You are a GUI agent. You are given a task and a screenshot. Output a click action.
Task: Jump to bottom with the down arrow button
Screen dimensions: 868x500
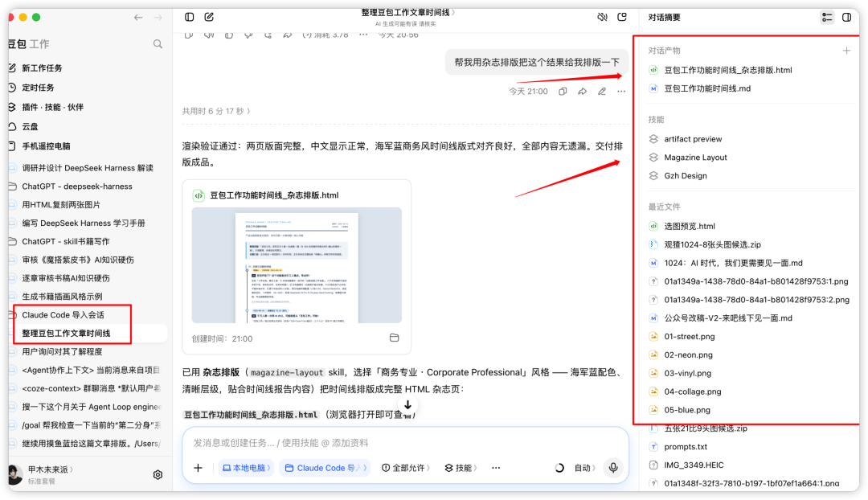pyautogui.click(x=407, y=405)
